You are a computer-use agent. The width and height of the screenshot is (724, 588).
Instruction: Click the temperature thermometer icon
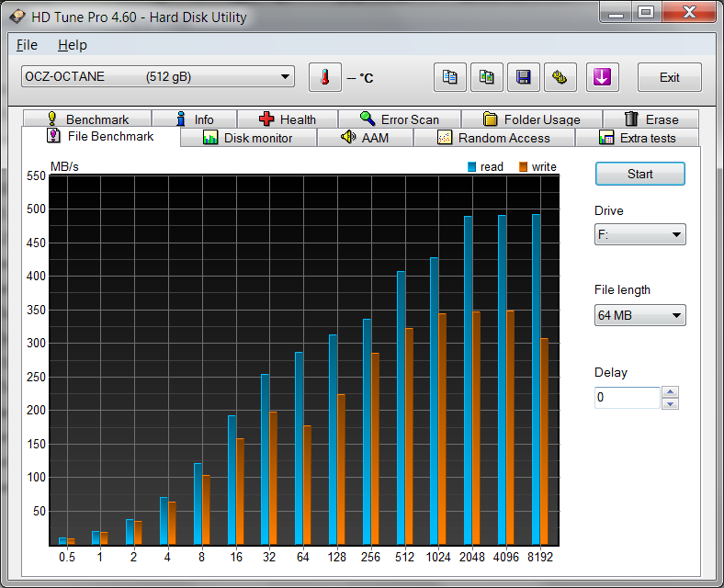click(x=324, y=77)
